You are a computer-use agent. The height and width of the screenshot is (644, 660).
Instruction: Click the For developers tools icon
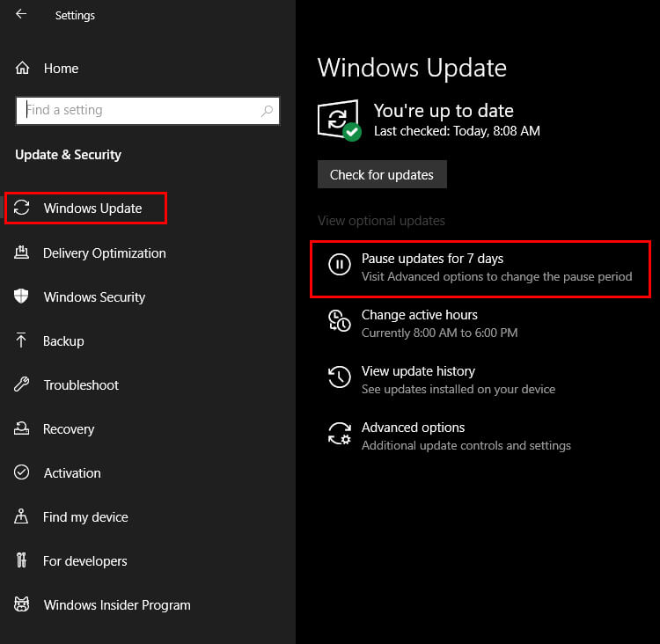[x=21, y=560]
